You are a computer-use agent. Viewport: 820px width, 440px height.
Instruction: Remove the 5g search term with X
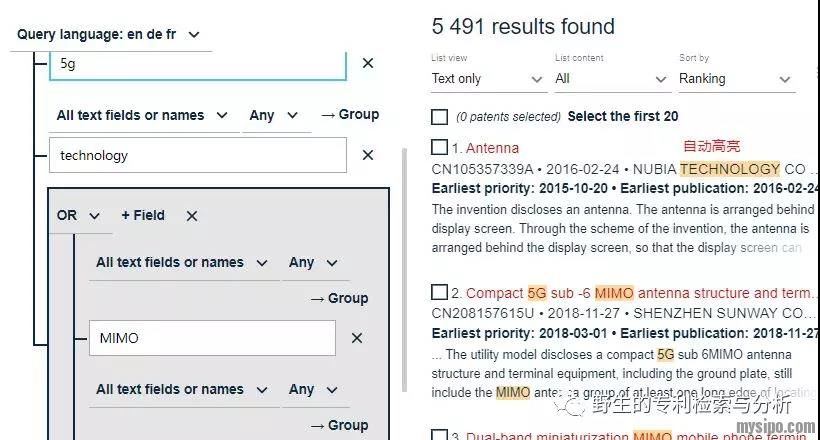point(367,63)
